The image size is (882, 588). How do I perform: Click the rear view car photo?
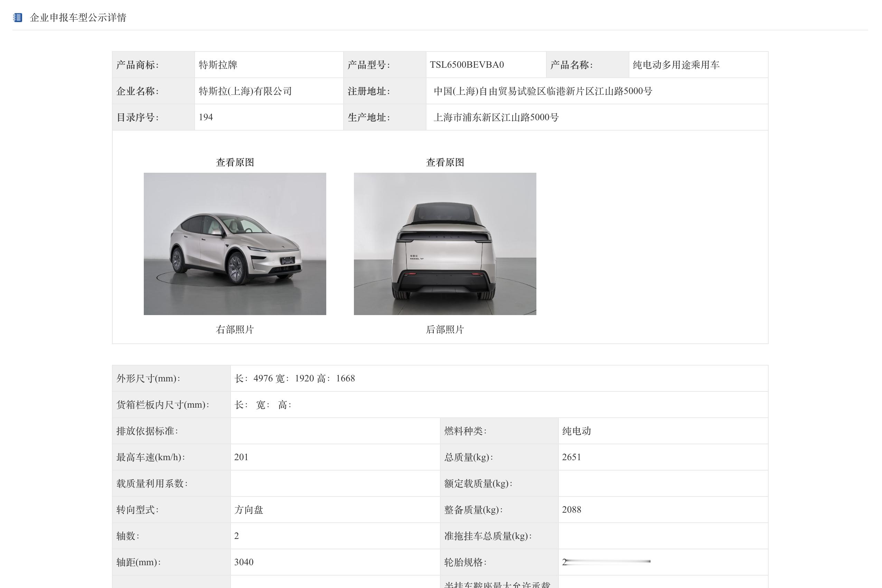(x=445, y=244)
